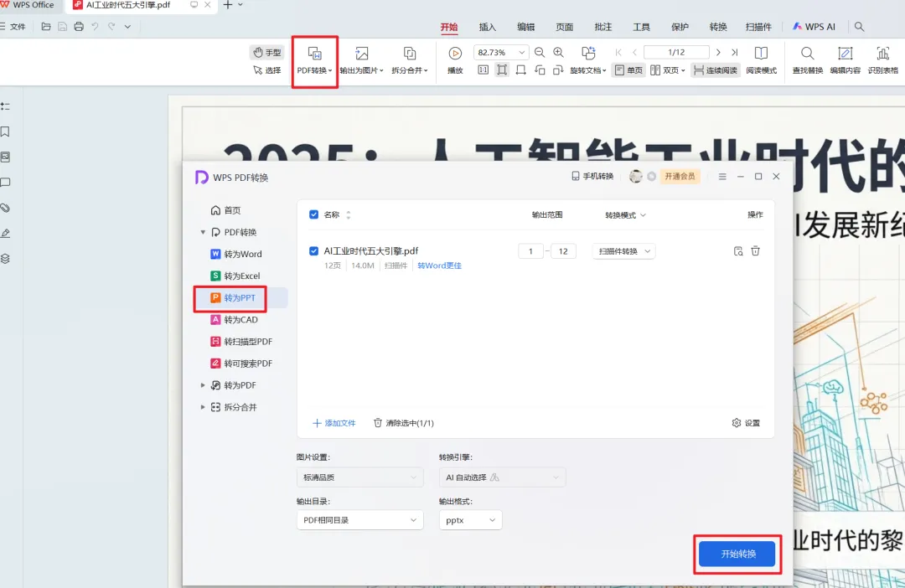Open the thumbnail panel in left sidebar
Viewport: 905px width, 588px height.
[5, 157]
